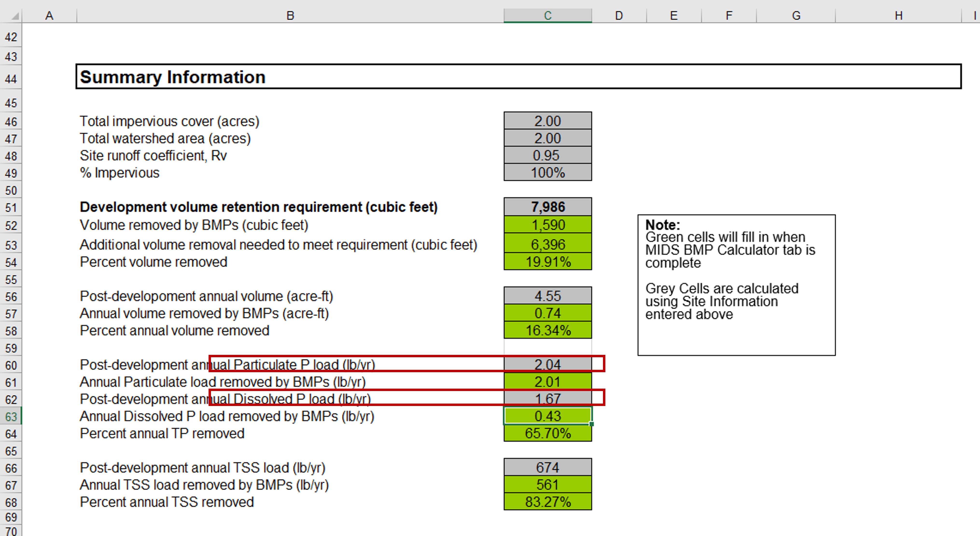Select column C header
This screenshot has height=536, width=980.
tap(547, 16)
